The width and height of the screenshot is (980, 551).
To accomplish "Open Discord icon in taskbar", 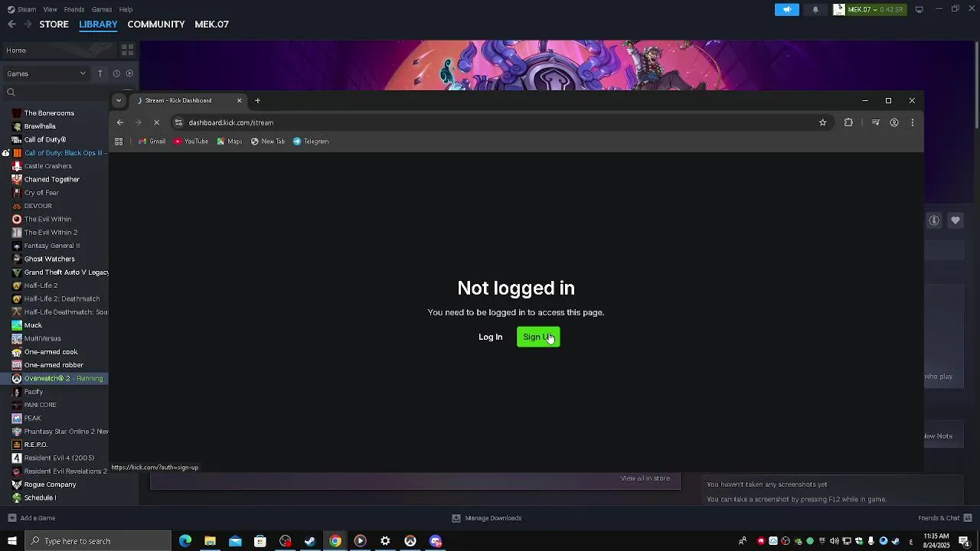I will click(x=436, y=541).
